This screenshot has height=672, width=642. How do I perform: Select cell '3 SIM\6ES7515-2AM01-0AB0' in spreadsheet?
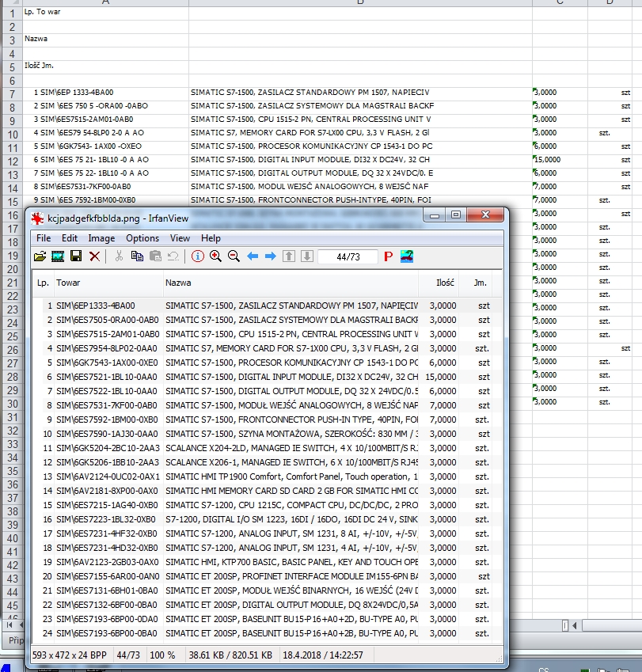[106, 121]
